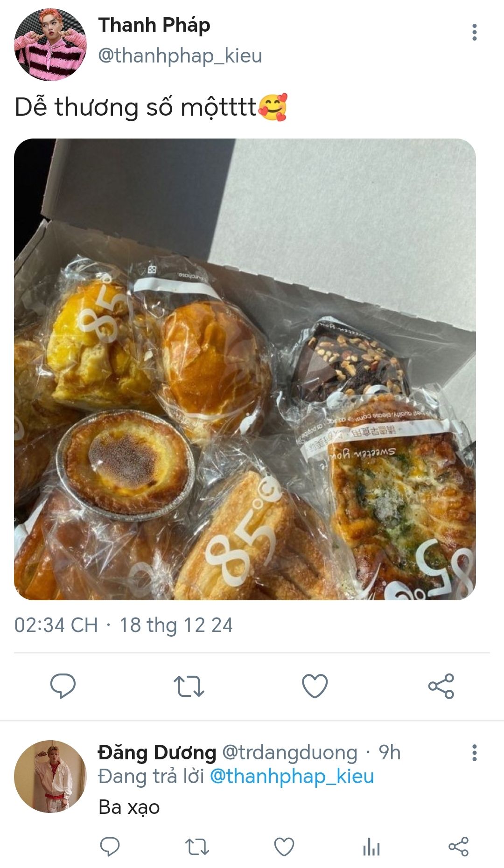Share Đăng Dương's reply
This screenshot has width=504, height=868.
pos(458,847)
